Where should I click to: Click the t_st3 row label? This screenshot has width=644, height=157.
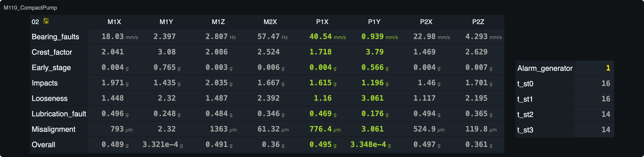[525, 130]
